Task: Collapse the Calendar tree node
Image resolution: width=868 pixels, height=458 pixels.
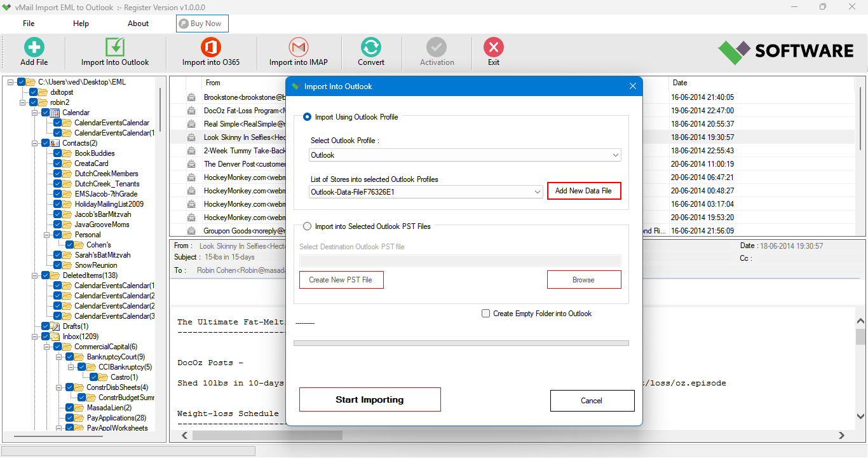Action: pos(35,113)
